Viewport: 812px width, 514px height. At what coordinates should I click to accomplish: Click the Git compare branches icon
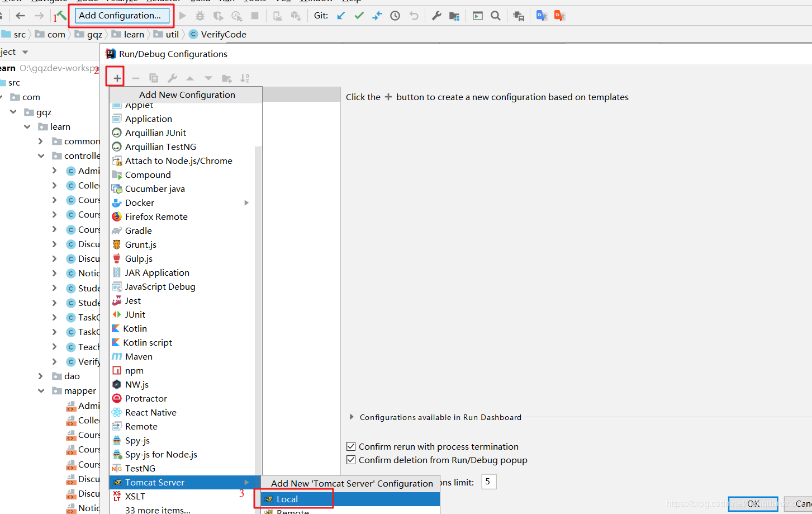click(x=377, y=16)
